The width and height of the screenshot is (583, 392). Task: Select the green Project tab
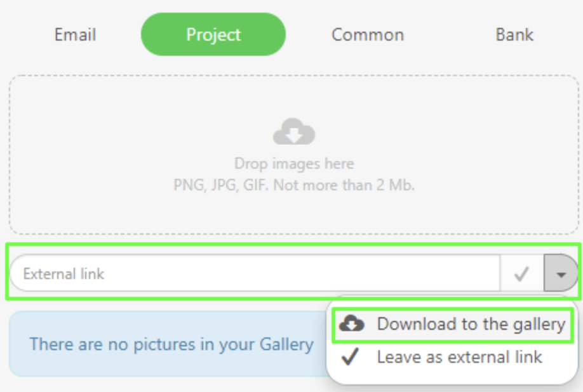pyautogui.click(x=213, y=34)
